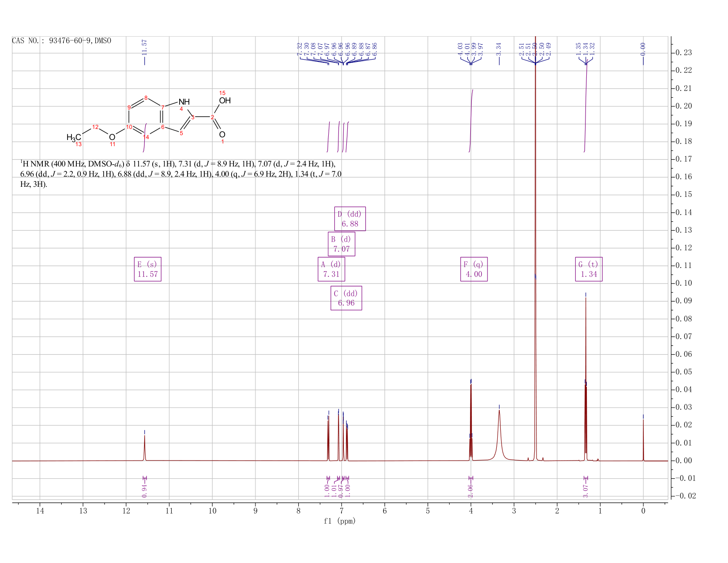Select the E (s) 11.57 multiplet box
Image resolution: width=728 pixels, height=563 pixels.
click(147, 269)
